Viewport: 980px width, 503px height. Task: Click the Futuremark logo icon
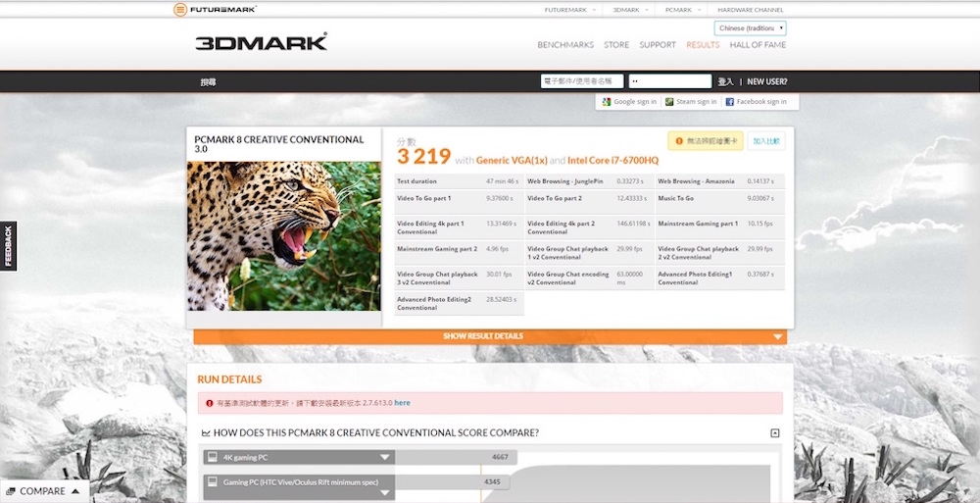(x=180, y=10)
